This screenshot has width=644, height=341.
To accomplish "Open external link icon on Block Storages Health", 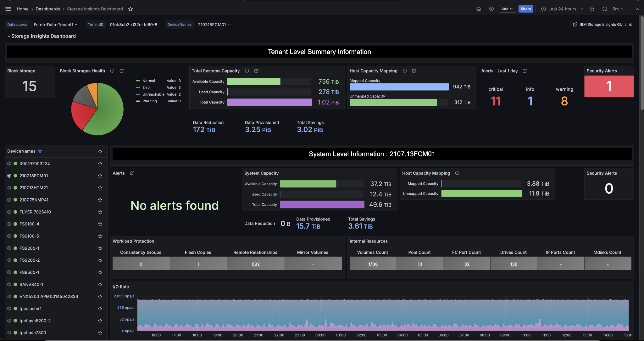I will pyautogui.click(x=122, y=71).
